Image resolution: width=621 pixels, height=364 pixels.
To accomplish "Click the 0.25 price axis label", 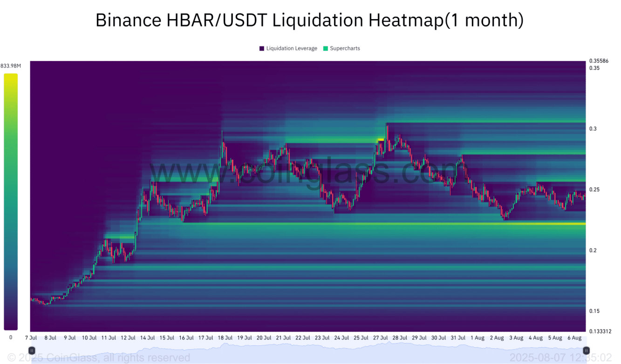I will [x=594, y=189].
